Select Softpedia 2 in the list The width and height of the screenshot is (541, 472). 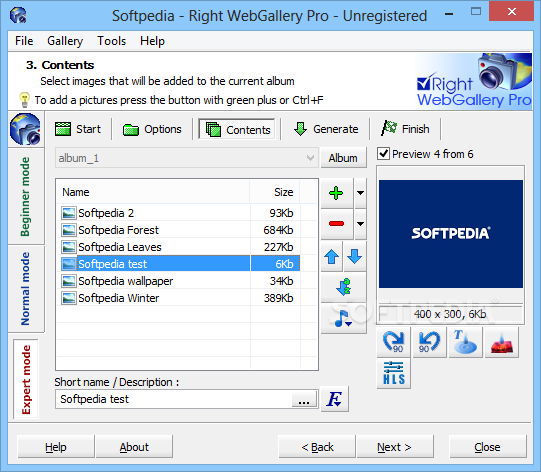179,213
